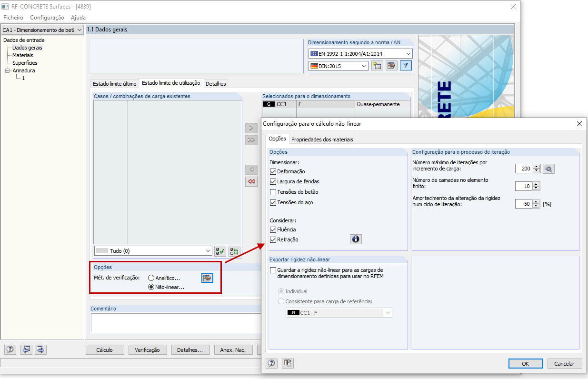Increase maximum iterations stepper up arrow
Viewport: 588px width, 379px height.
tap(537, 166)
